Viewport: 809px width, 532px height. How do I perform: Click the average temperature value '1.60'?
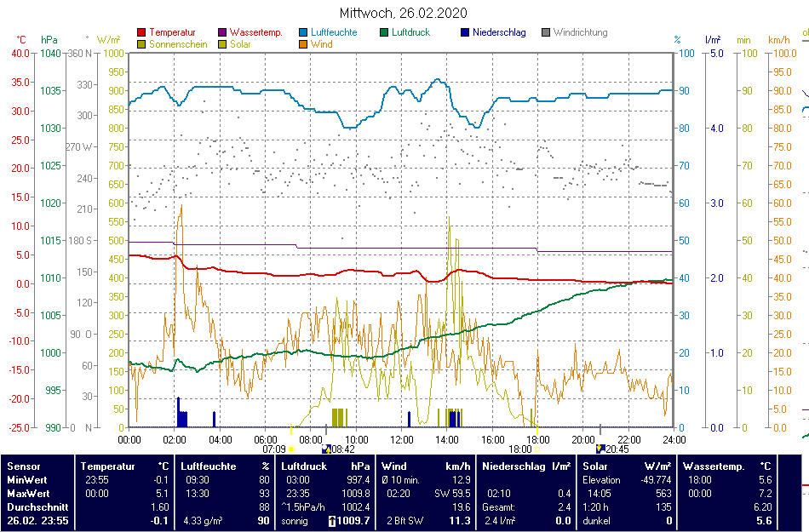[x=160, y=507]
